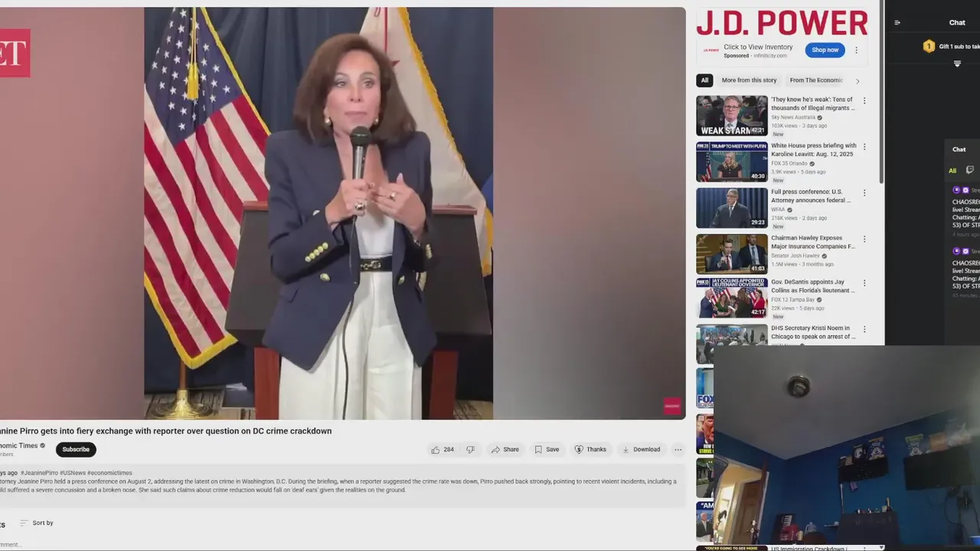Open the Thanks option

[590, 449]
